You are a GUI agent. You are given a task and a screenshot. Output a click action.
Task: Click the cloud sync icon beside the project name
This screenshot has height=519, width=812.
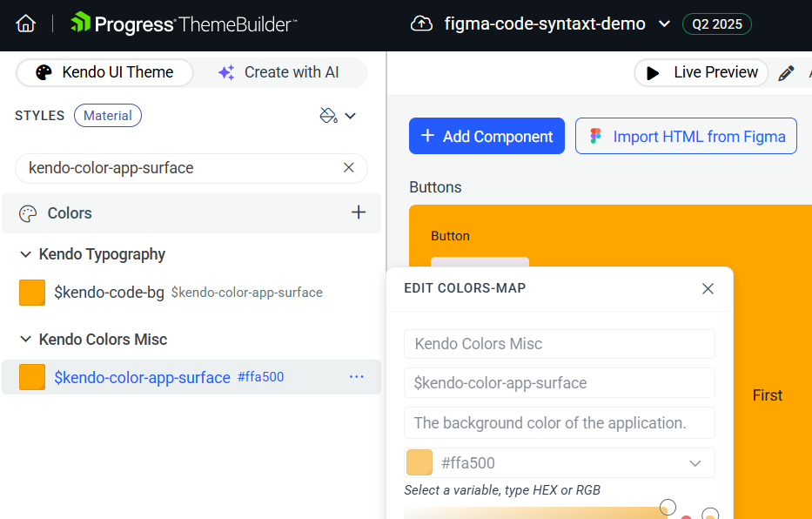[x=422, y=24]
